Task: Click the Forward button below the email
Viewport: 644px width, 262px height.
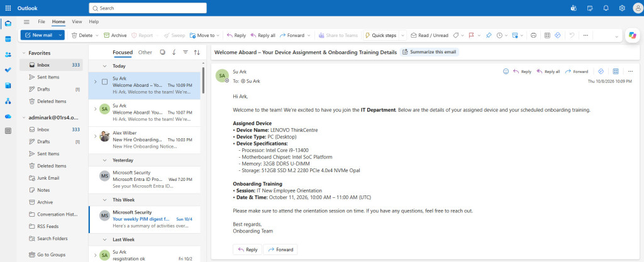Action: (280, 249)
